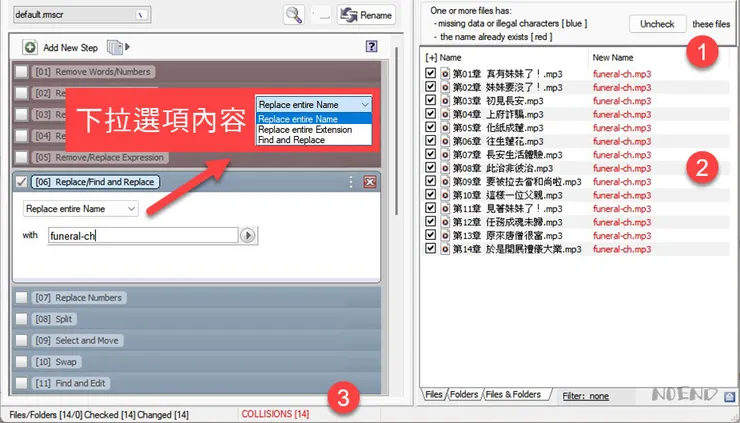Collapse step 06 Replace/Find and Replace label

click(95, 182)
